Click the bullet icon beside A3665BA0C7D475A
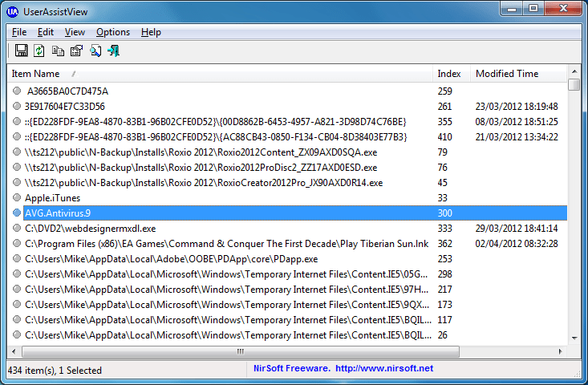Image resolution: width=588 pixels, height=385 pixels. 17,91
